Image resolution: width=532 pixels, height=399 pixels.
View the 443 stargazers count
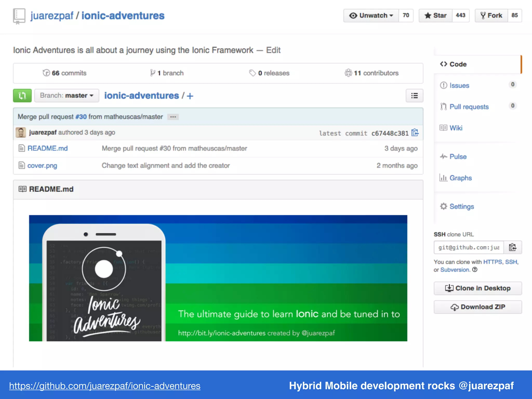click(x=461, y=16)
